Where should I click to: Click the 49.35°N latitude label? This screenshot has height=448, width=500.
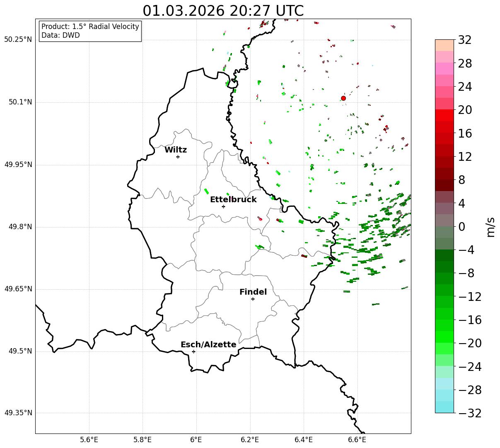coord(18,413)
